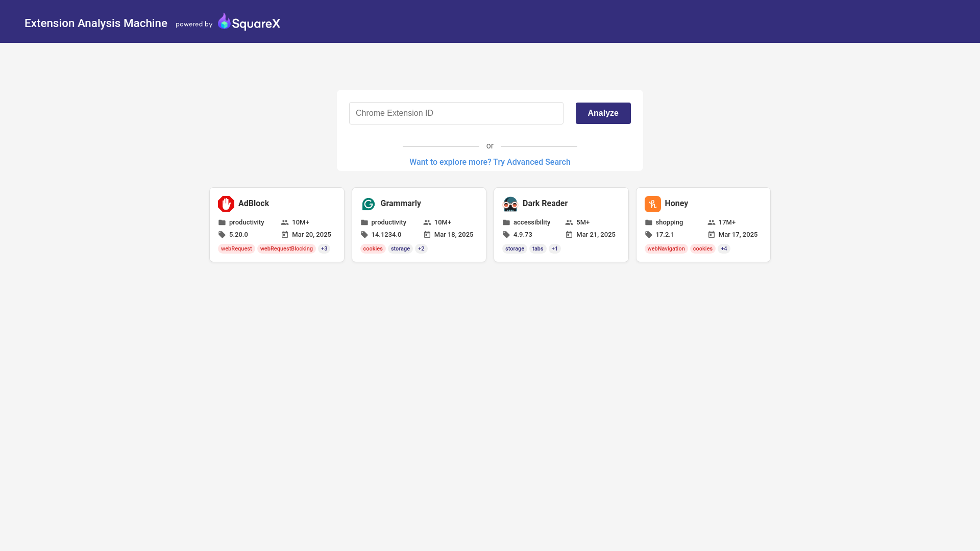The width and height of the screenshot is (980, 551).
Task: Click the tabs permission chip
Action: (538, 249)
